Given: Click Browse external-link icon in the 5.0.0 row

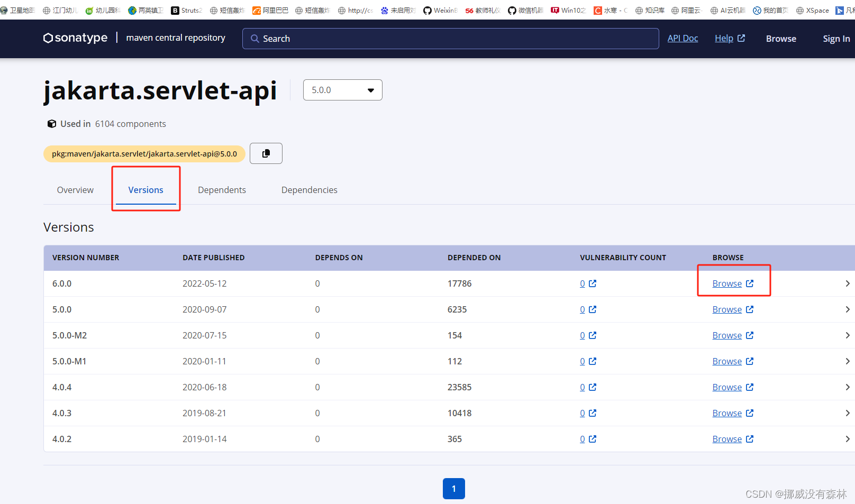Looking at the screenshot, I should pos(750,309).
